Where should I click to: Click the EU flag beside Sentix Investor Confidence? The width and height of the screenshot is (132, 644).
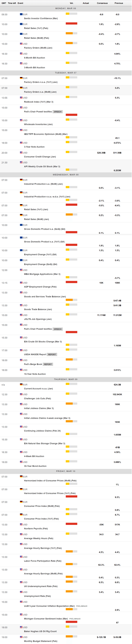tap(21, 14)
